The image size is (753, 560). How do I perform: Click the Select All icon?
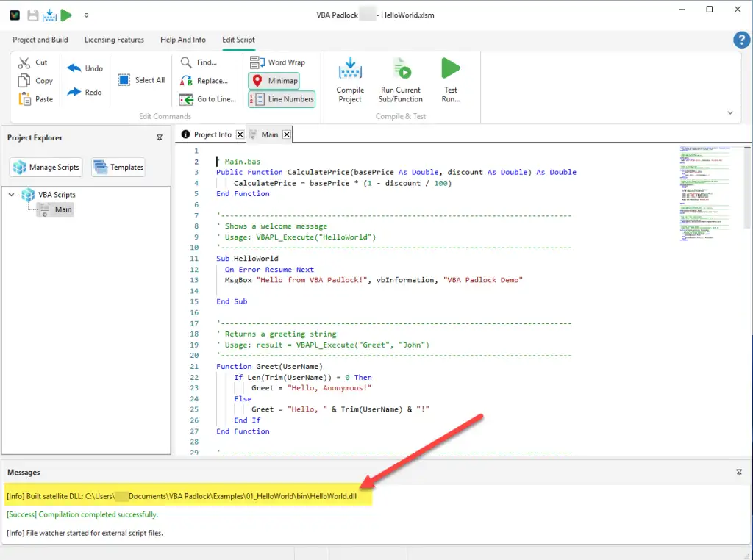point(140,81)
